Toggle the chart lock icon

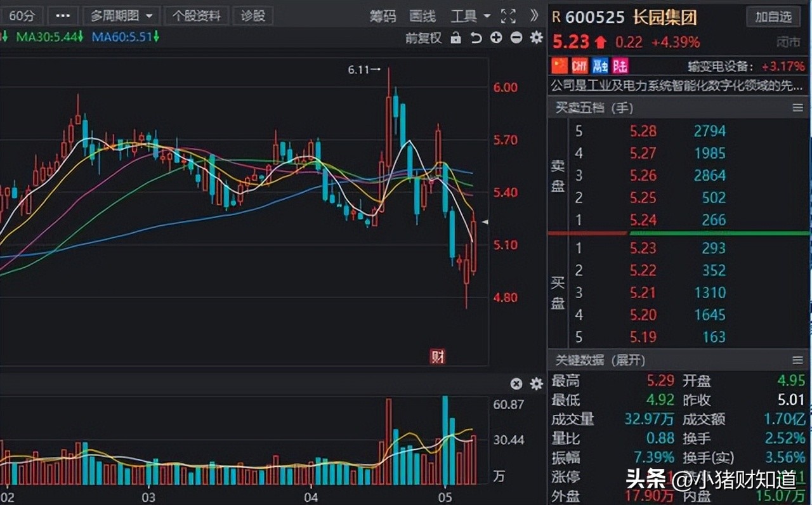point(456,38)
